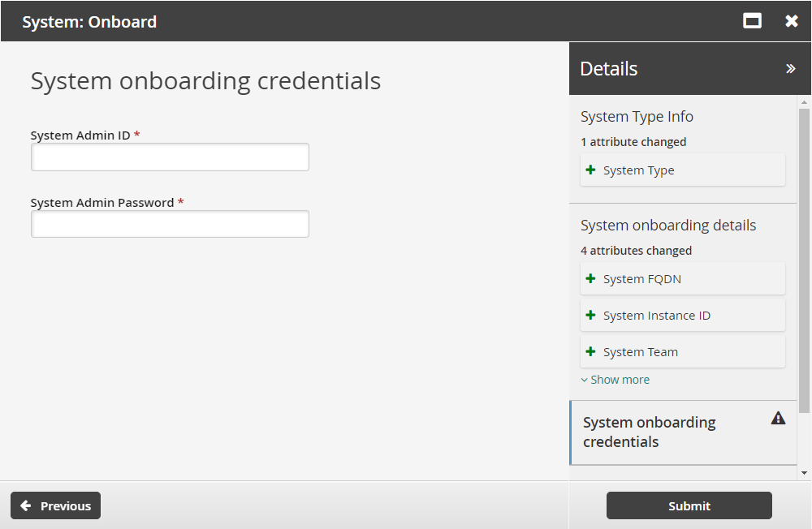The image size is (812, 529).
Task: Select the System onboarding credentials section
Action: pos(650,432)
